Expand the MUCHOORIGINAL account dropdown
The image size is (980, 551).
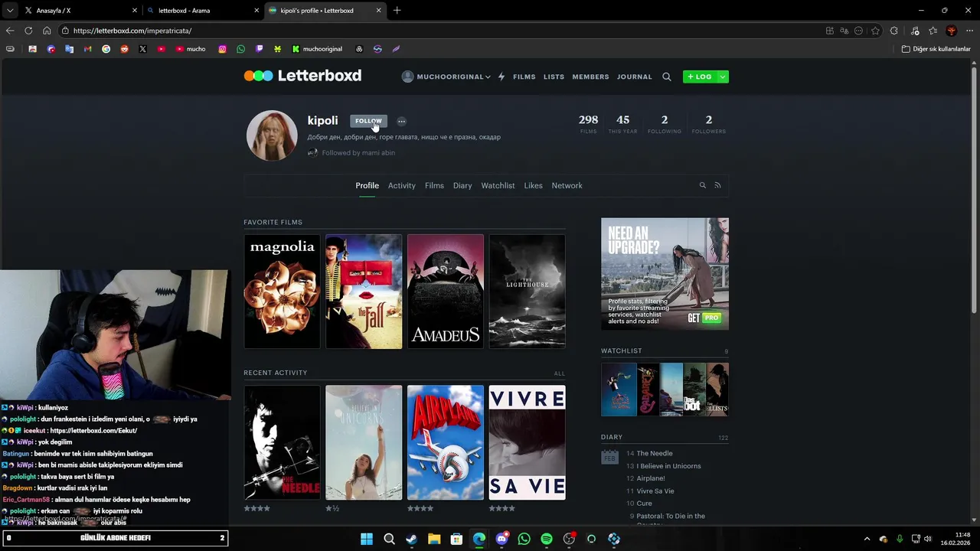point(446,77)
